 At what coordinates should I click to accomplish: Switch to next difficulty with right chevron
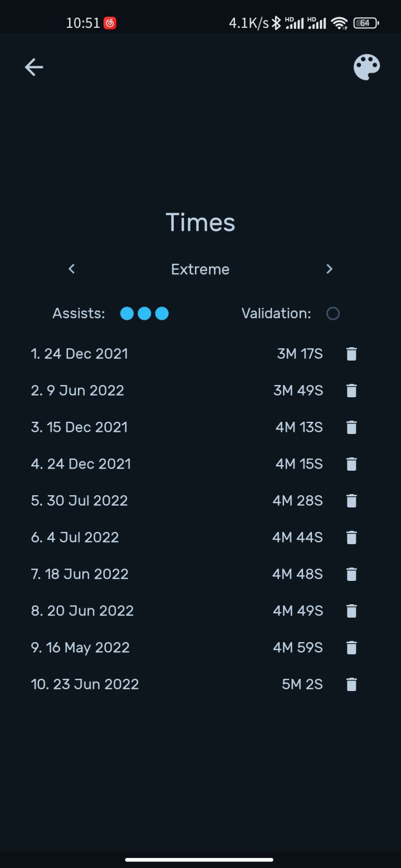(329, 269)
